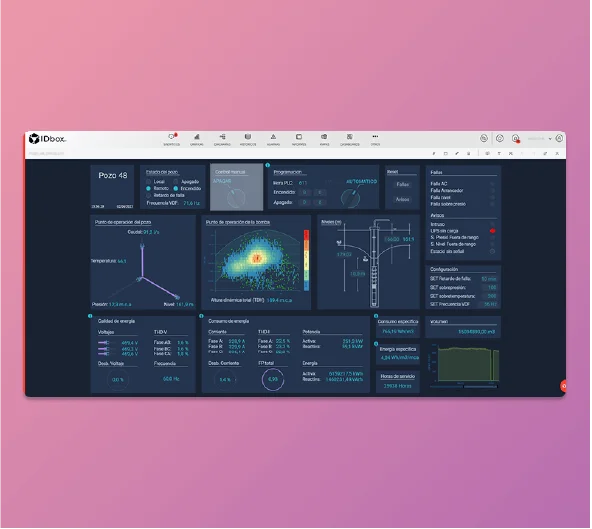Expand the user name dropdown arrow
The height and width of the screenshot is (529, 592).
550,139
